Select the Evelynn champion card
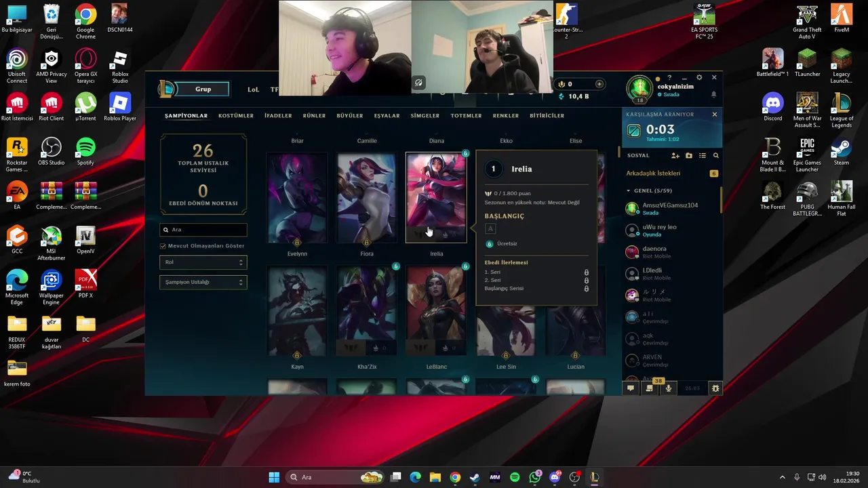This screenshot has width=868, height=488. point(297,197)
